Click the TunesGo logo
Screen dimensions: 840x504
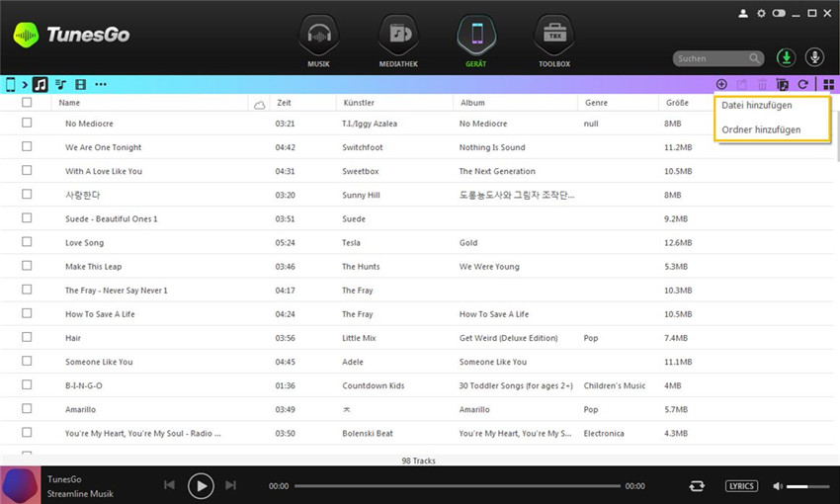pos(71,35)
